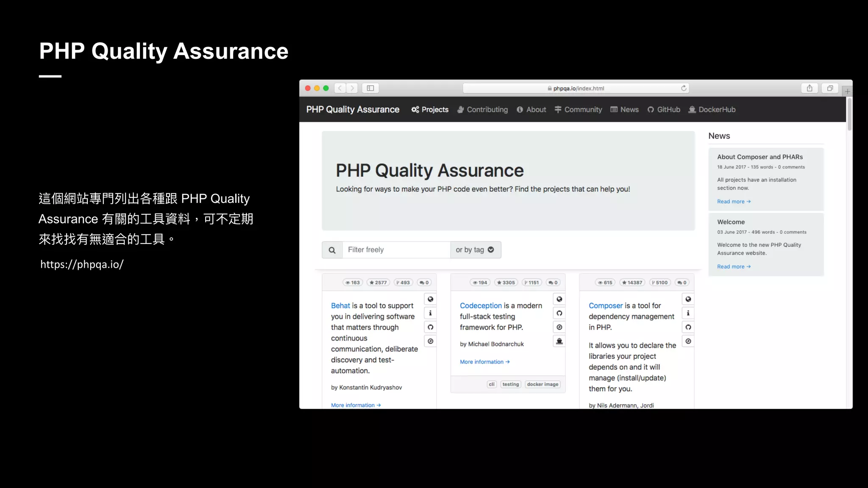Toggle the Safari sidebar button

(370, 88)
